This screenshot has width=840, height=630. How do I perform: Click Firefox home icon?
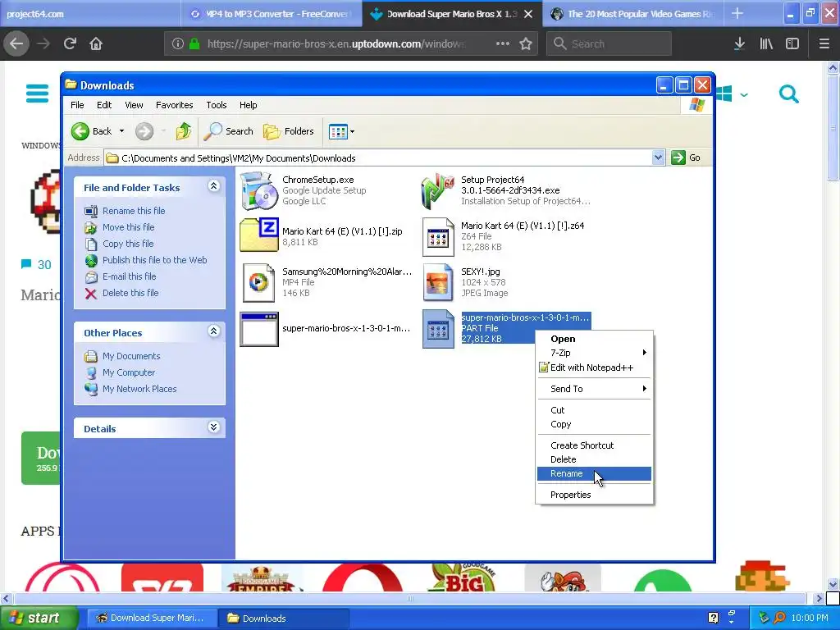tap(96, 43)
